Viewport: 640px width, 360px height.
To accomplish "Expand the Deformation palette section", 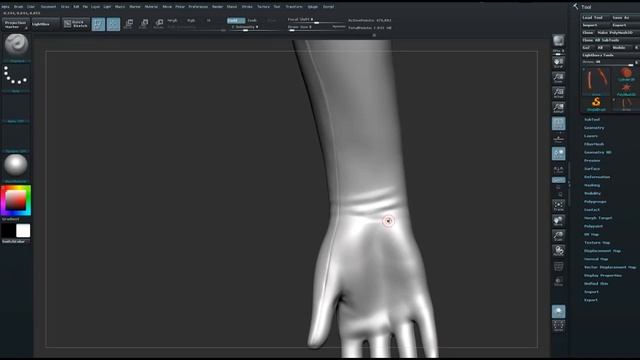I will coord(597,177).
